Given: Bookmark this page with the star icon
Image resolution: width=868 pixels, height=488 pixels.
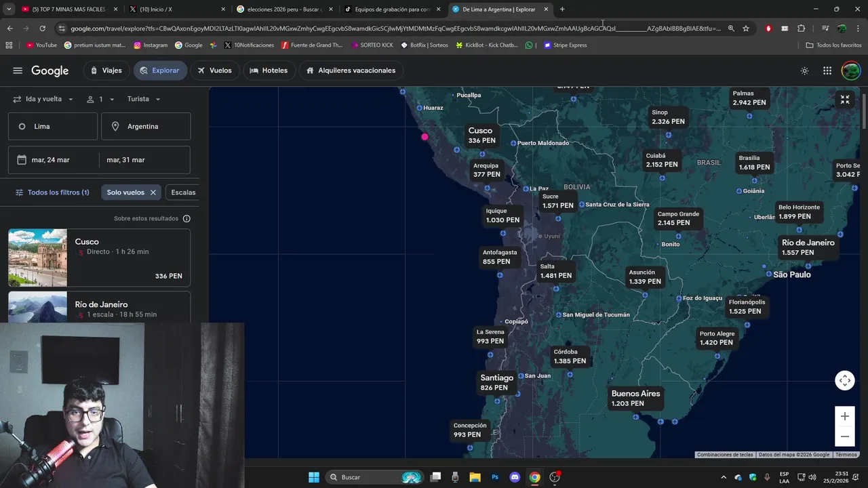Looking at the screenshot, I should coord(746,28).
